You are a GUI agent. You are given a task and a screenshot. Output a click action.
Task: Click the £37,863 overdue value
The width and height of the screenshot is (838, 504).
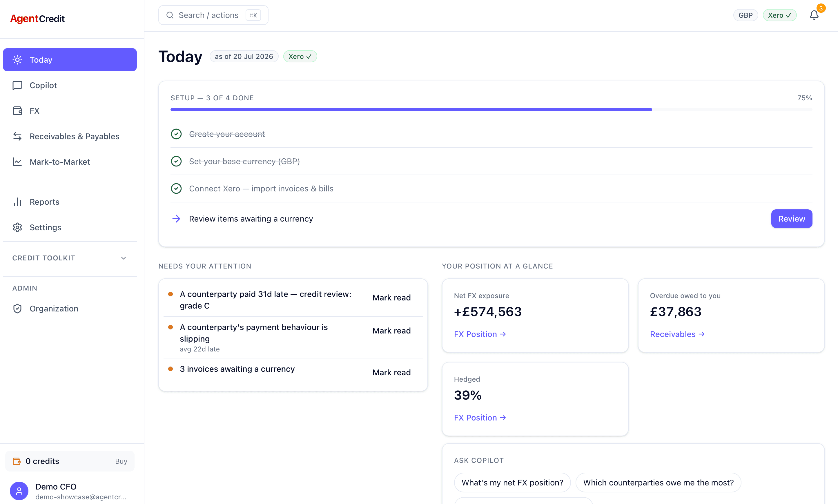tap(676, 312)
